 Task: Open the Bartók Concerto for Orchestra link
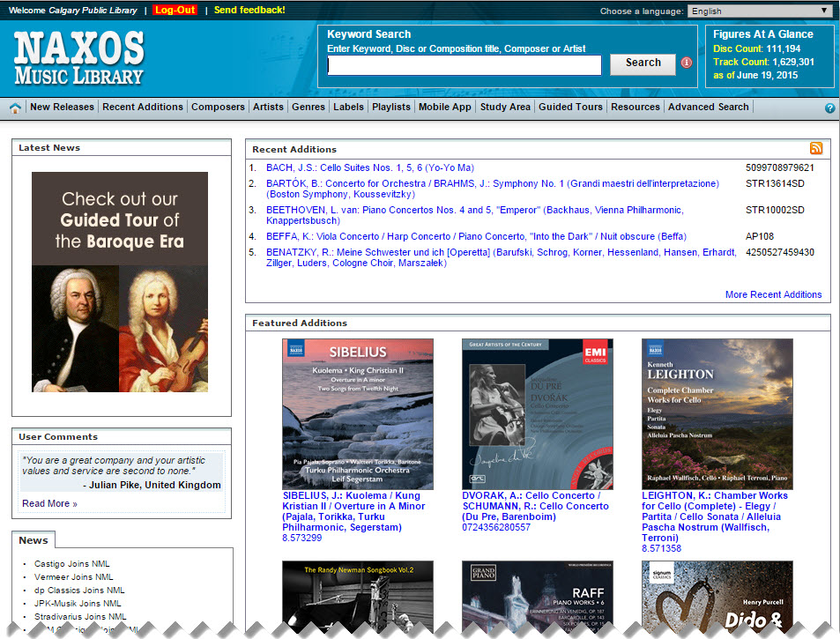493,189
